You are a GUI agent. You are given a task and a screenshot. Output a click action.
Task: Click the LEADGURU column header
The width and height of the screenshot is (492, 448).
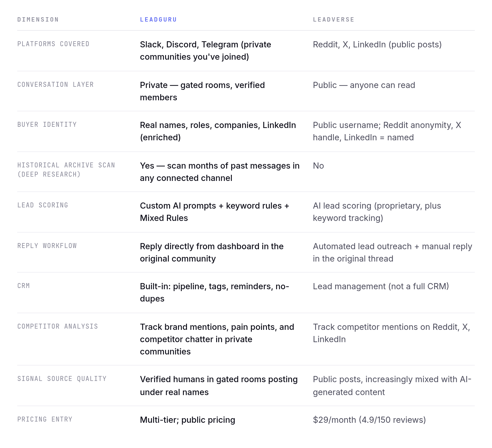click(158, 19)
